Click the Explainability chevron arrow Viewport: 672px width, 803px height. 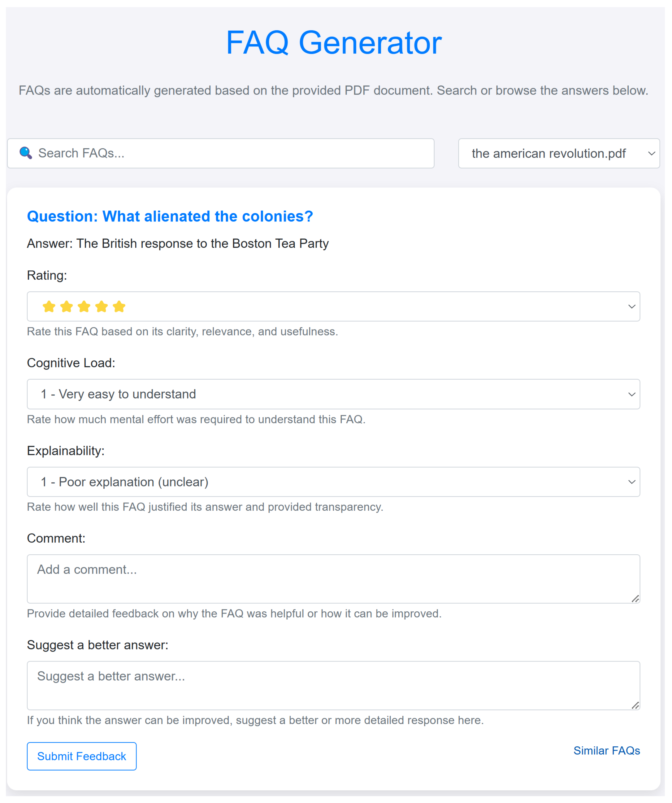(631, 482)
